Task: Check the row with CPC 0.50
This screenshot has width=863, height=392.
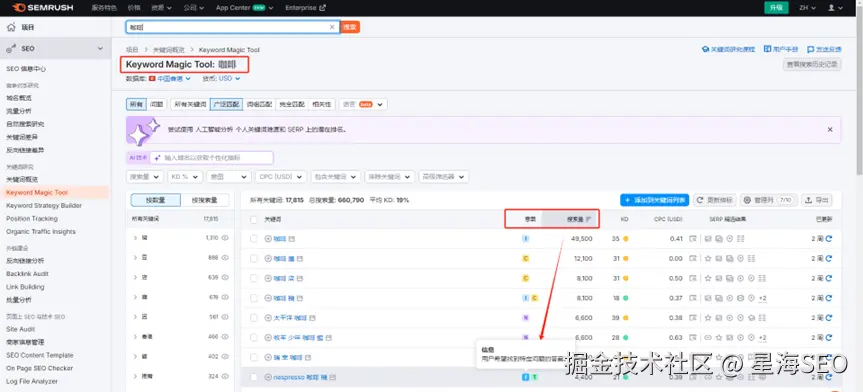Action: [254, 279]
